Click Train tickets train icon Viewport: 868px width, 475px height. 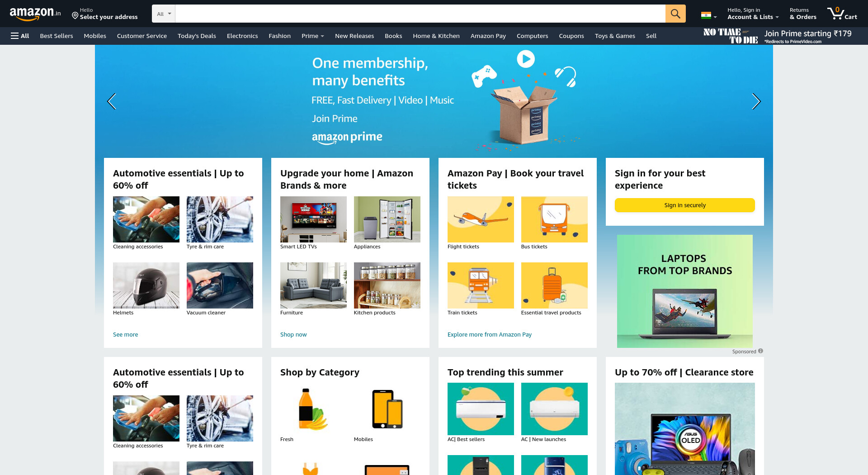481,285
